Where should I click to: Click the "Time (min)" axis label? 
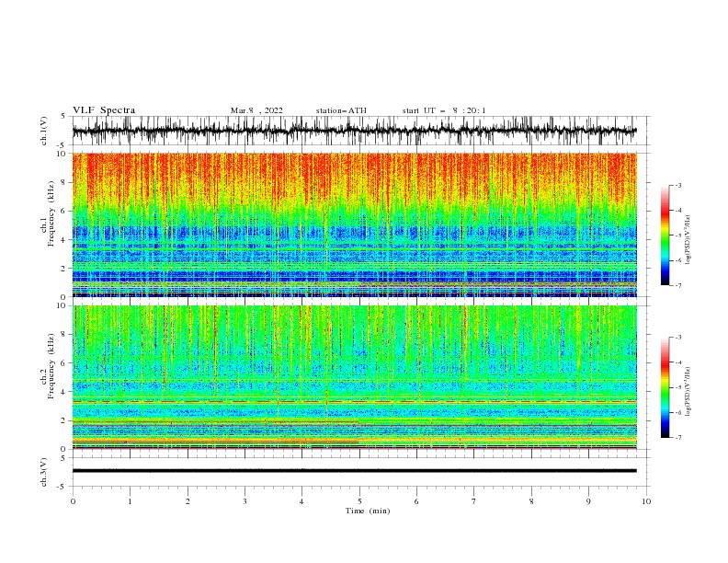(x=368, y=511)
